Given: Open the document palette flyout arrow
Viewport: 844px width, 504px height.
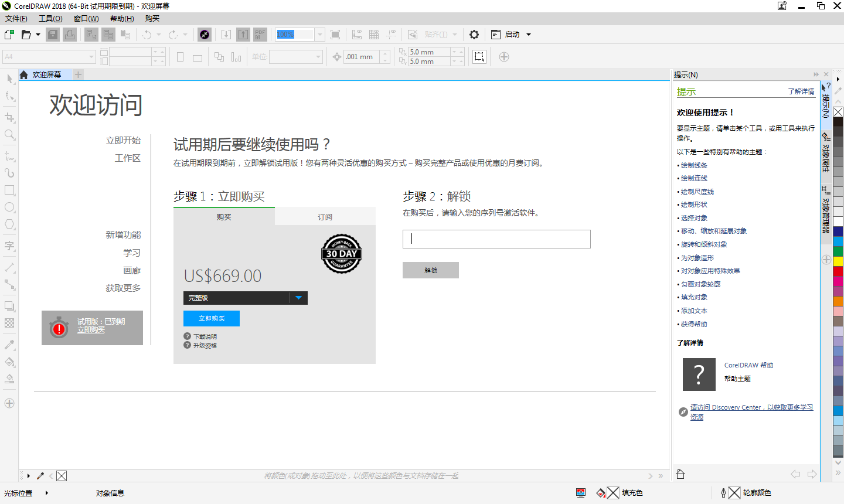Looking at the screenshot, I should coord(28,476).
